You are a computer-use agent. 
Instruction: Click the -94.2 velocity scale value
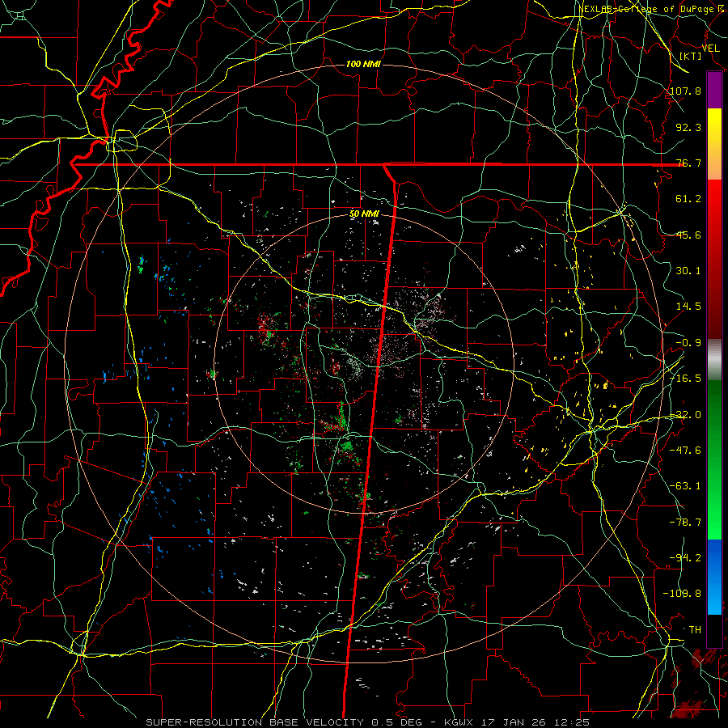pos(686,558)
